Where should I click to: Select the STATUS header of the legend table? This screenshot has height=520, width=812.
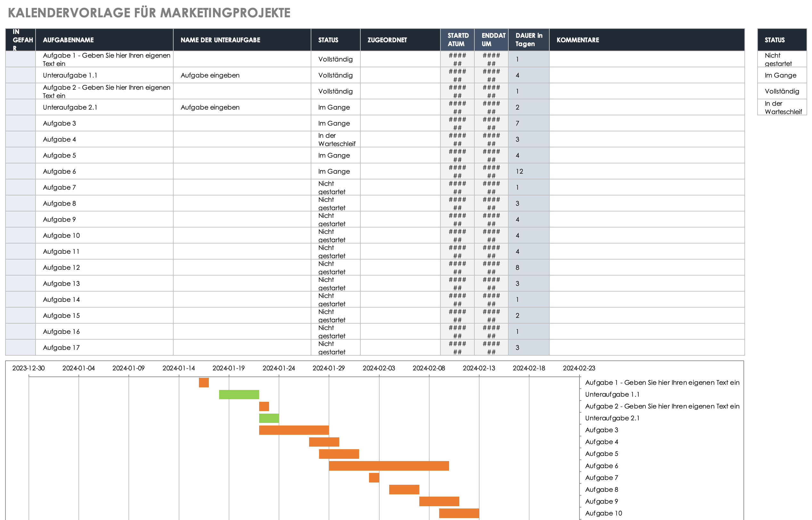[782, 40]
